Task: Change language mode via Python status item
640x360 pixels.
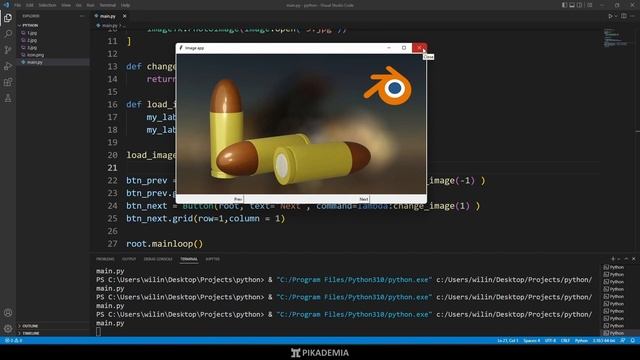Action: pos(581,340)
